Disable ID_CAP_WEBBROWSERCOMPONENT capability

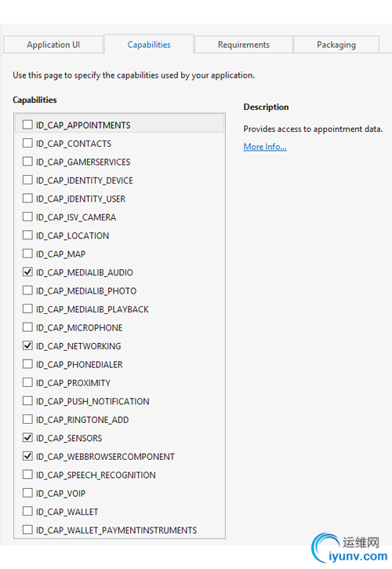pos(27,457)
